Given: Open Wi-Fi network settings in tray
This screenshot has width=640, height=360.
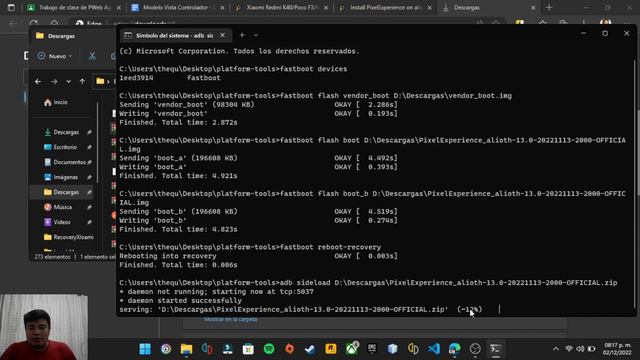Looking at the screenshot, I should (x=569, y=349).
